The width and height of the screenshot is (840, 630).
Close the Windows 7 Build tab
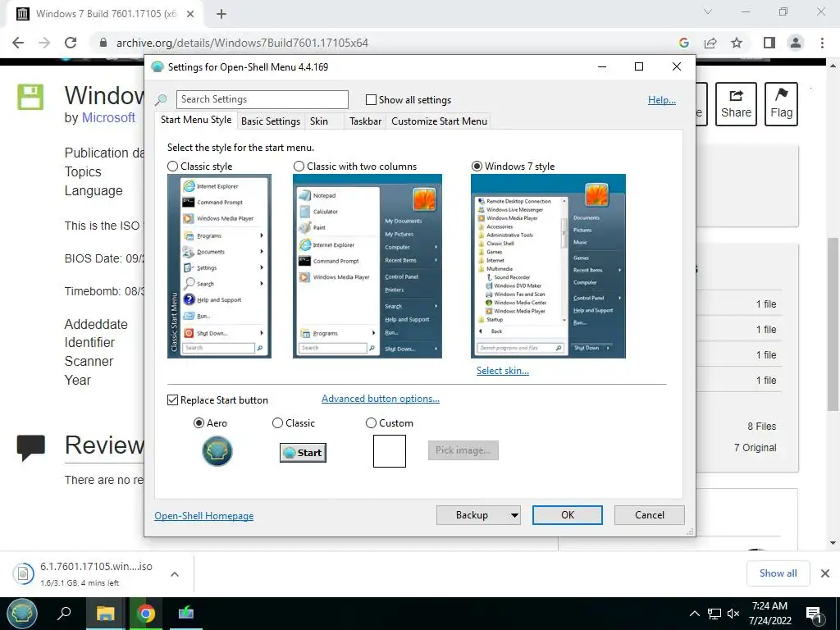click(x=190, y=14)
